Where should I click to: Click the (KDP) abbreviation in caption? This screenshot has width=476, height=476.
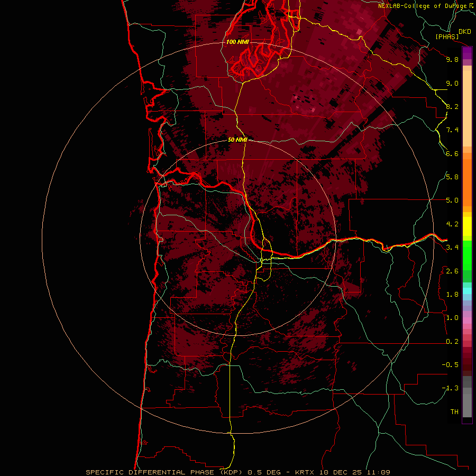click(231, 472)
